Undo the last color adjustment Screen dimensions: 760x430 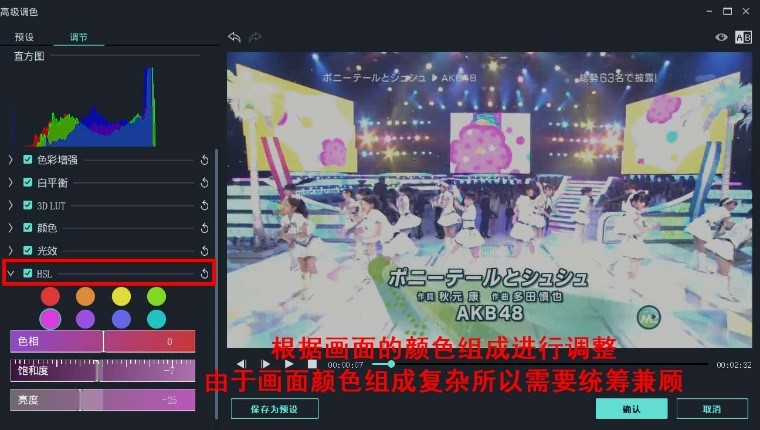coord(234,37)
